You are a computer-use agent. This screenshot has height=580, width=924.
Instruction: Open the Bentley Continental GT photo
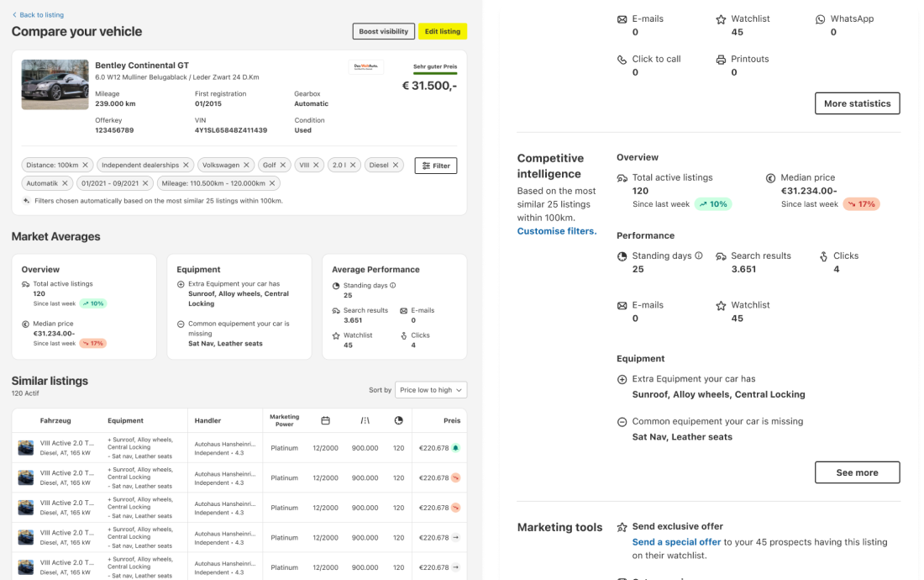click(55, 84)
